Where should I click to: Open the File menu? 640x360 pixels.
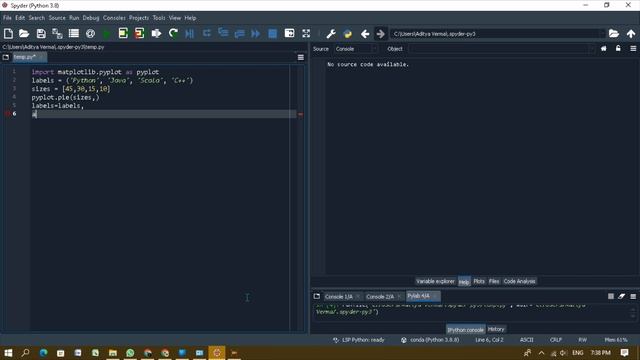[7, 18]
